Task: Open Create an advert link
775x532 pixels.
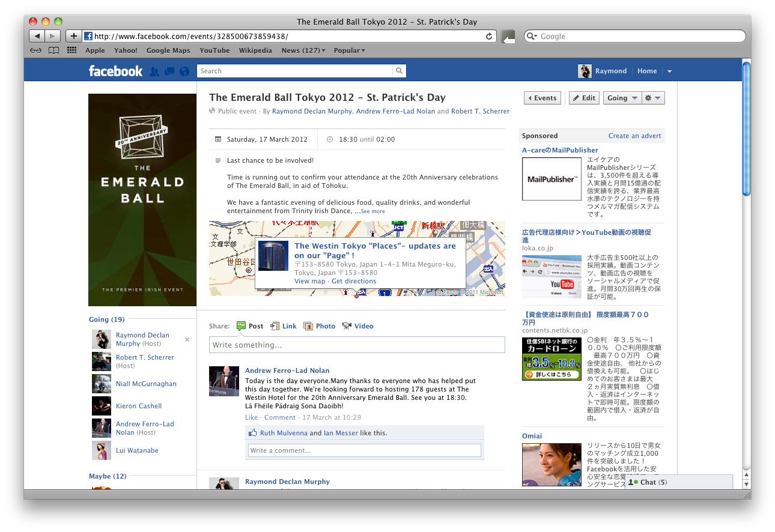Action: point(634,136)
